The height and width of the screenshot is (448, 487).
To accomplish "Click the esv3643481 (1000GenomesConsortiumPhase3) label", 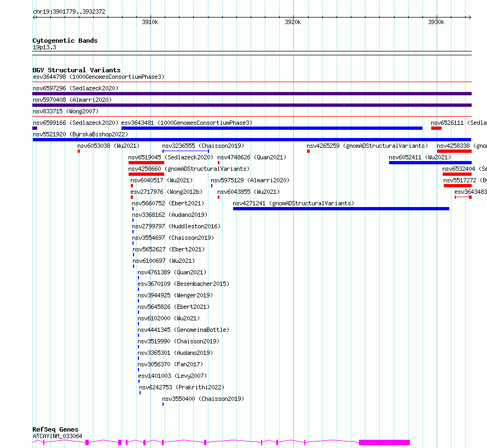I will point(187,123).
